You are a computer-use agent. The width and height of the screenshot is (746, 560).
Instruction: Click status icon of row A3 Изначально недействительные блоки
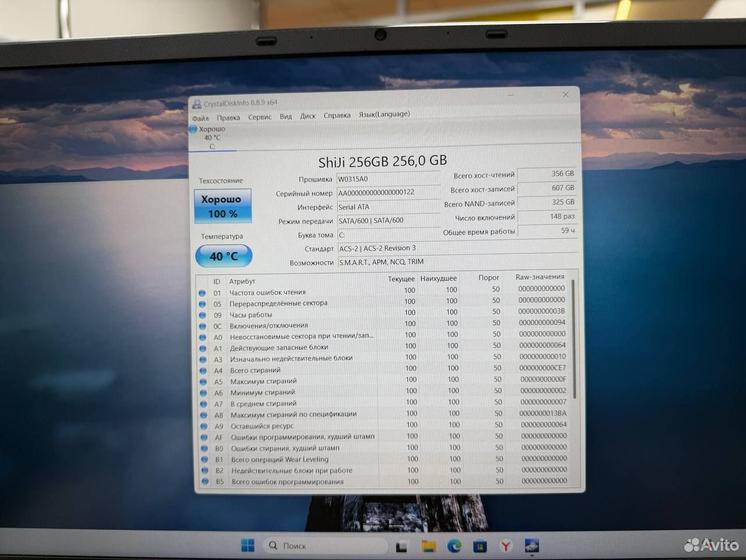click(x=203, y=360)
